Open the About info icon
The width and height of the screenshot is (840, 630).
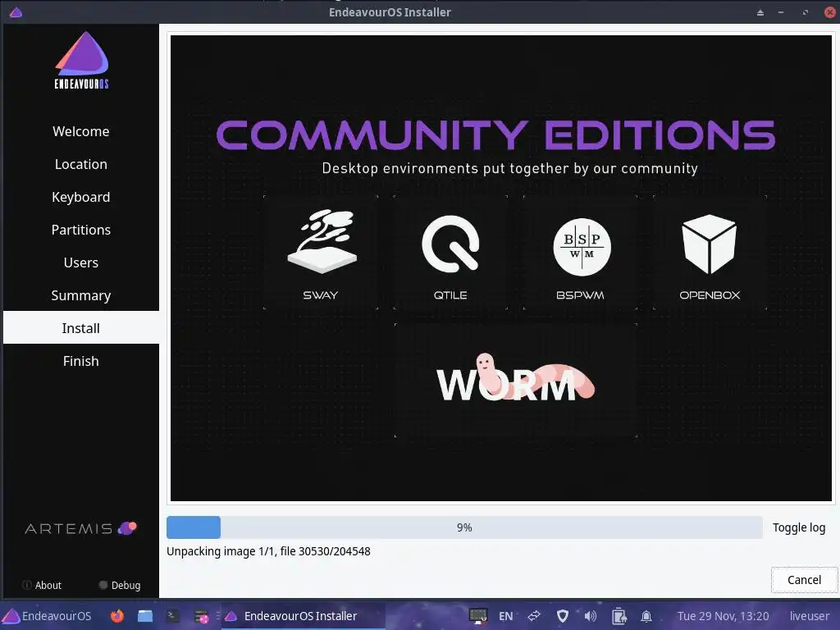click(x=26, y=585)
